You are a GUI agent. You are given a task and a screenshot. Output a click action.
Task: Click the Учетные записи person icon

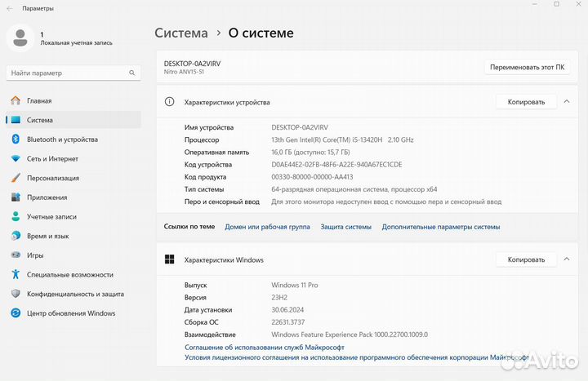click(x=16, y=216)
